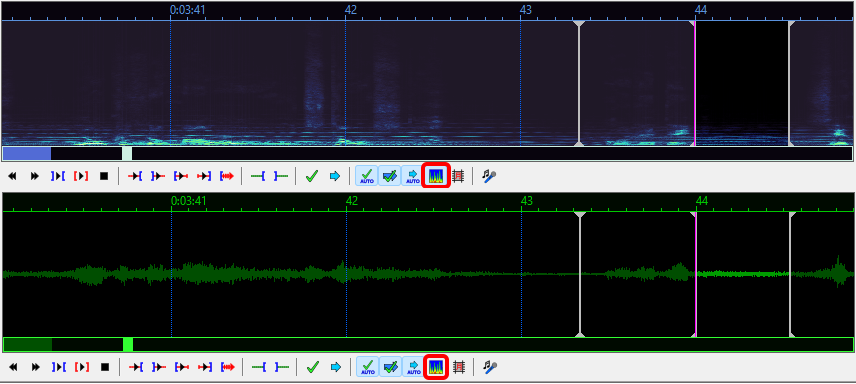Commit changes with green check, waveform toolbar

(312, 367)
